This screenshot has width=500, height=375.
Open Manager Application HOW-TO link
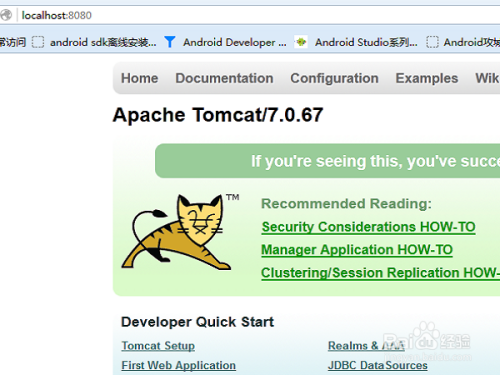coord(357,250)
